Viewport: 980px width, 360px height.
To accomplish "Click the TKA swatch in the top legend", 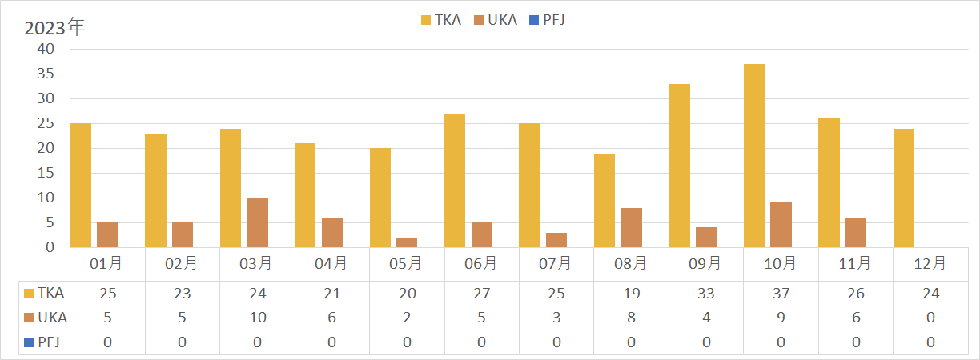I will (426, 20).
